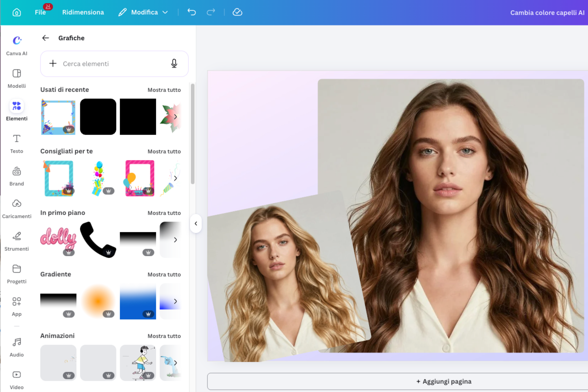Click the plus icon in search bar
588x392 pixels.
53,63
